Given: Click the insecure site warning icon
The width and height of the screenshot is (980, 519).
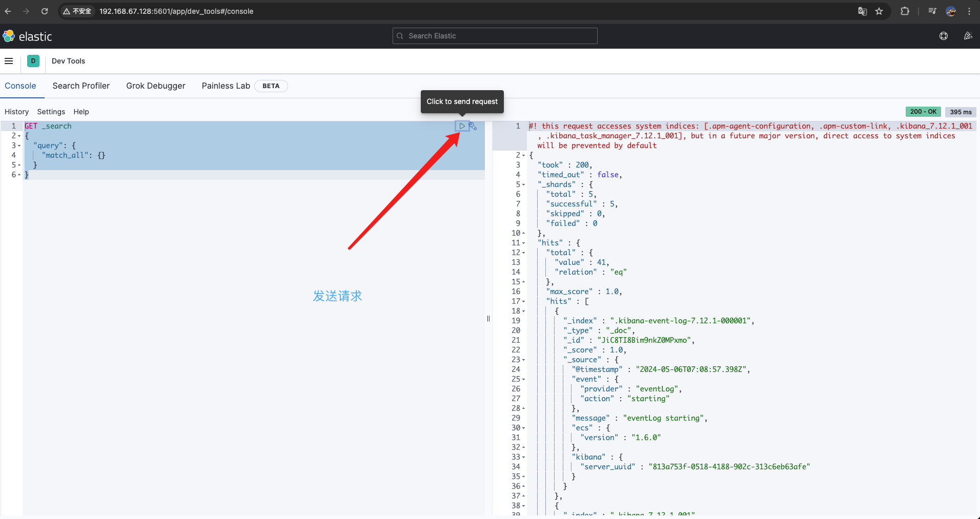Looking at the screenshot, I should (77, 11).
